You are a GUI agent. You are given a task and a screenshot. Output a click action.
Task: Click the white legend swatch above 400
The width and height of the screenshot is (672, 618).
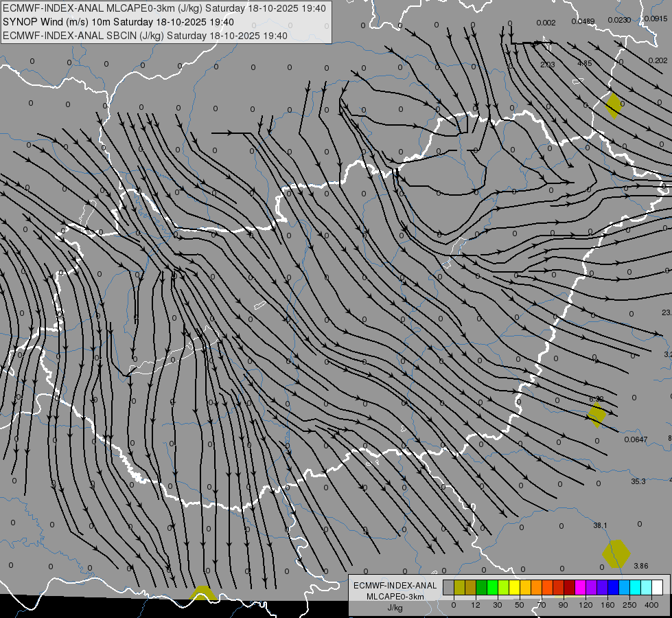coord(658,587)
